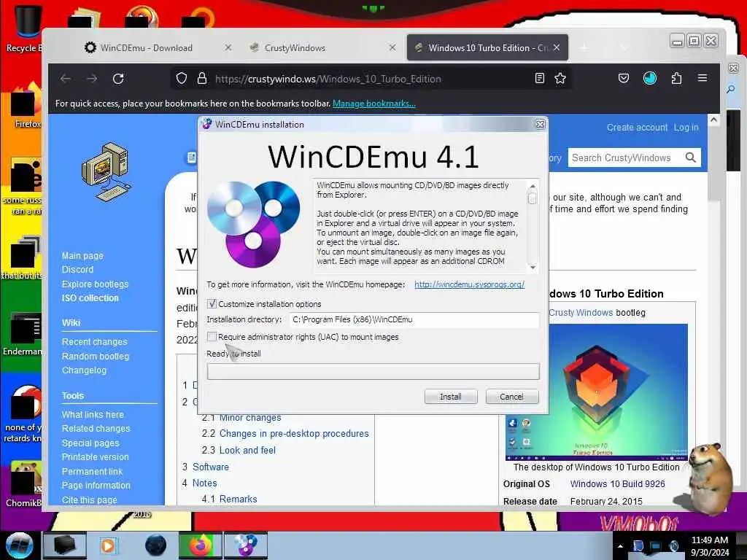Click the Firefox account circle icon
The width and height of the screenshot is (747, 560).
coord(650,78)
